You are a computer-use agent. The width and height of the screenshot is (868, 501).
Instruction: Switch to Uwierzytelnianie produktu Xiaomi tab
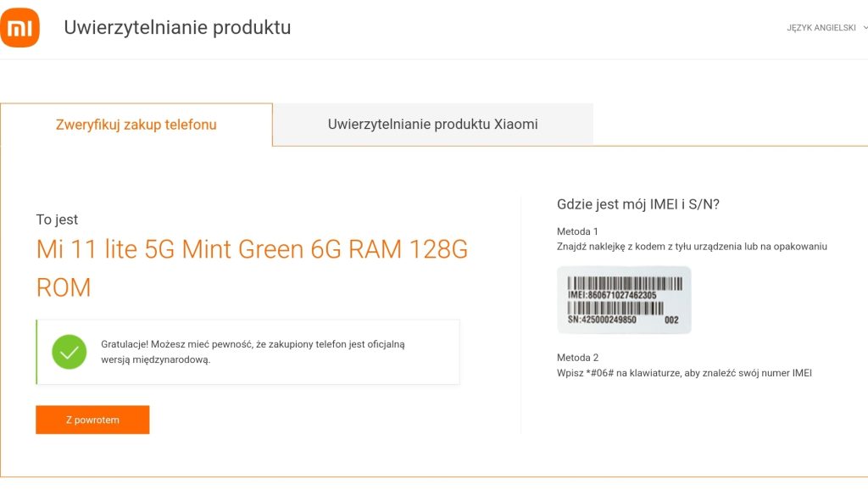(x=432, y=124)
